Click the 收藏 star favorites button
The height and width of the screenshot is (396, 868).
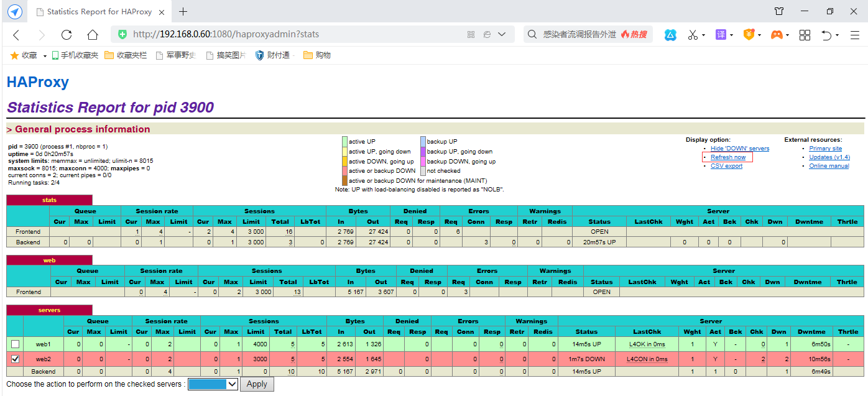[24, 55]
